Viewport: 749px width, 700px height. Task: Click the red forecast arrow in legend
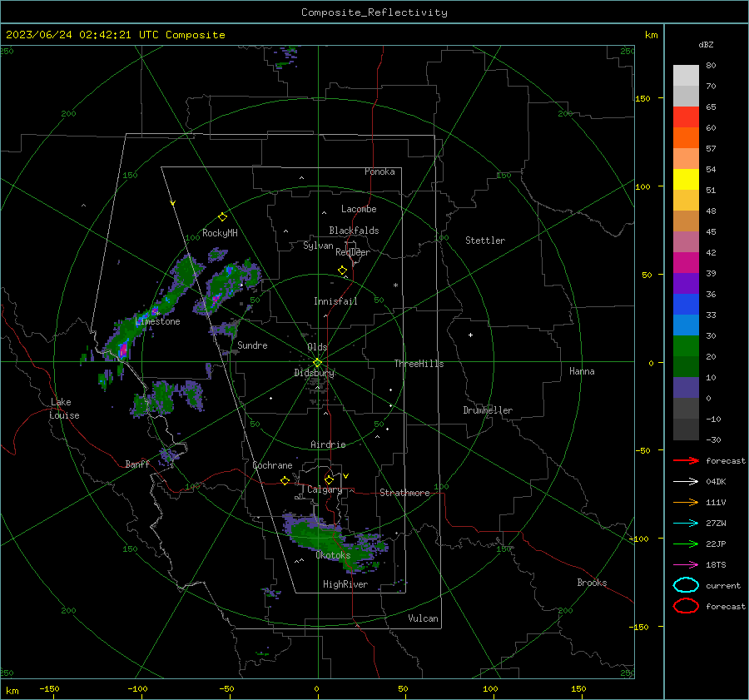pos(686,460)
